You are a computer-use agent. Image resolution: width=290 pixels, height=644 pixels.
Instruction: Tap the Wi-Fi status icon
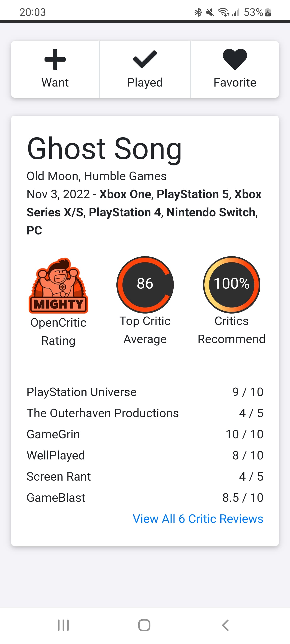click(223, 12)
